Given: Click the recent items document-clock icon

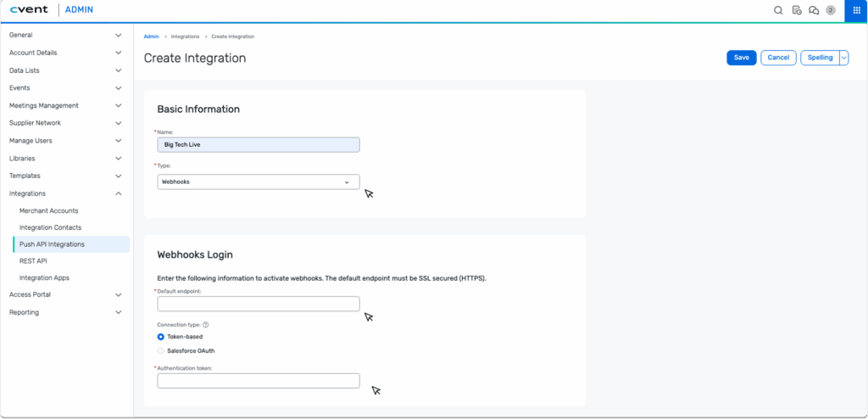Looking at the screenshot, I should pos(796,10).
